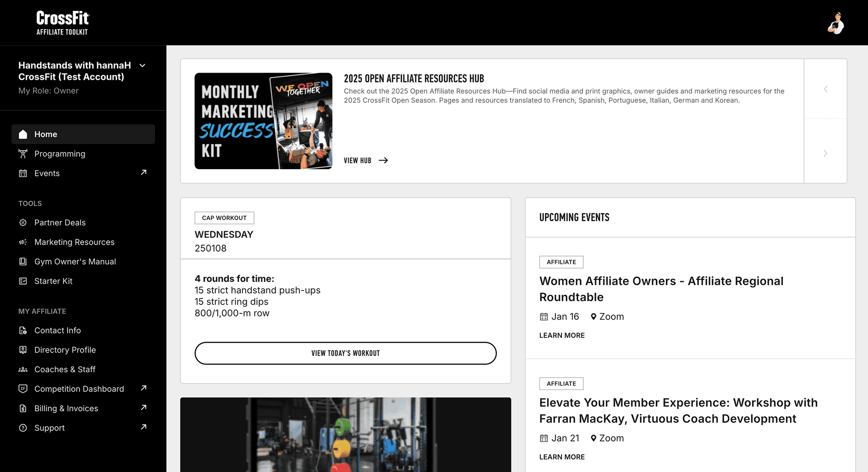Click the Support question mark icon
Image resolution: width=868 pixels, height=472 pixels.
23,428
